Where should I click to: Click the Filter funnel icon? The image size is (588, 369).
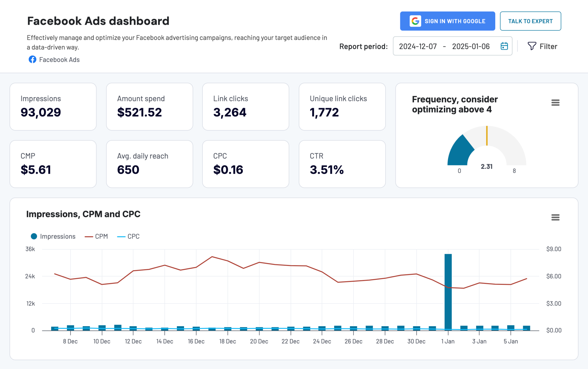coord(532,46)
